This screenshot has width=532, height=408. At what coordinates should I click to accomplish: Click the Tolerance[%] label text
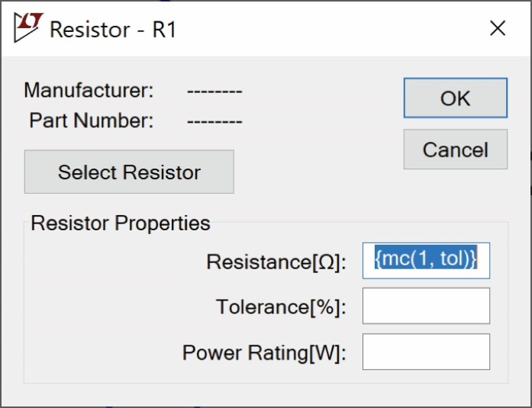[x=281, y=307]
